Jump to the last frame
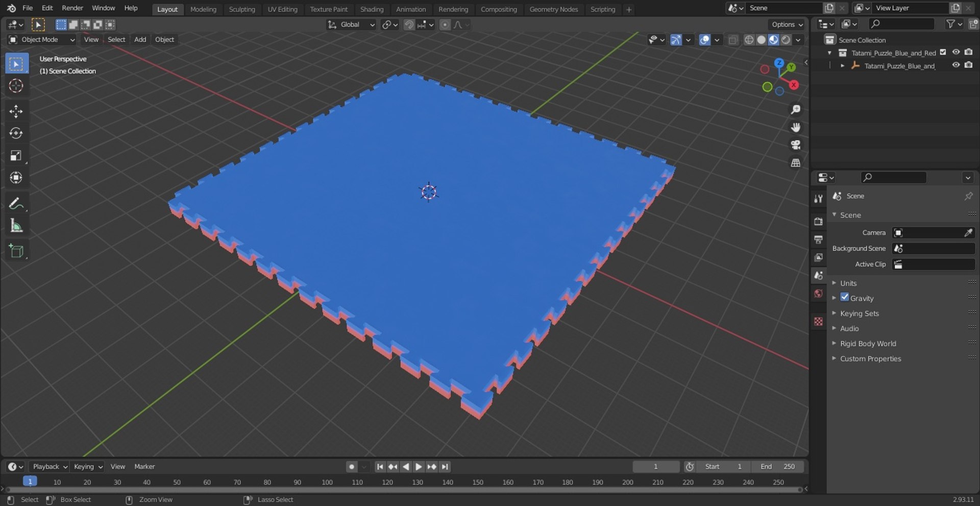Image resolution: width=980 pixels, height=506 pixels. point(445,467)
